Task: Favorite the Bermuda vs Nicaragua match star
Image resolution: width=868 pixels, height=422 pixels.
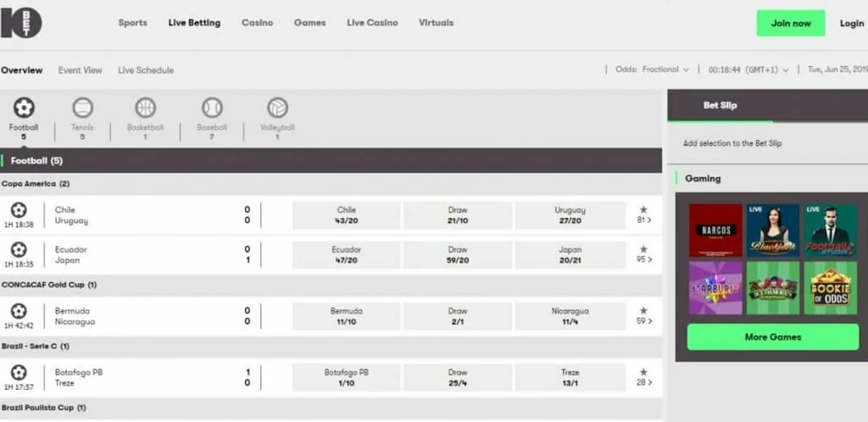Action: pyautogui.click(x=643, y=310)
